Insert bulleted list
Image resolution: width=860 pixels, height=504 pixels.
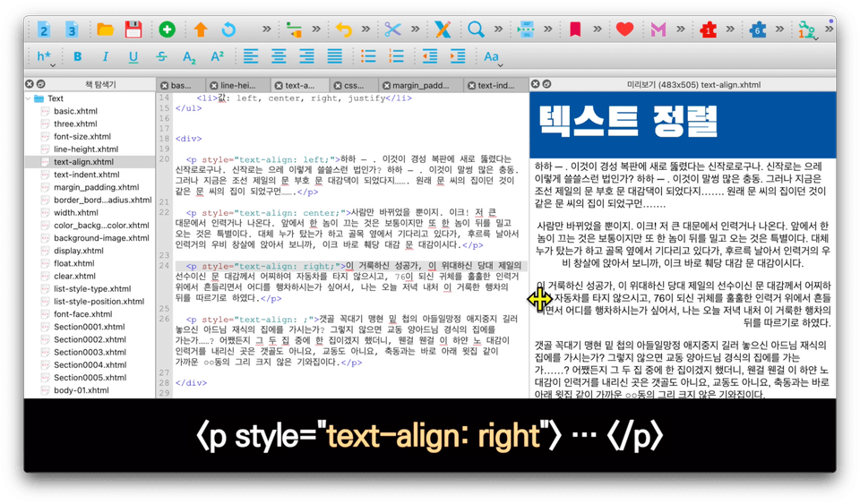point(368,56)
